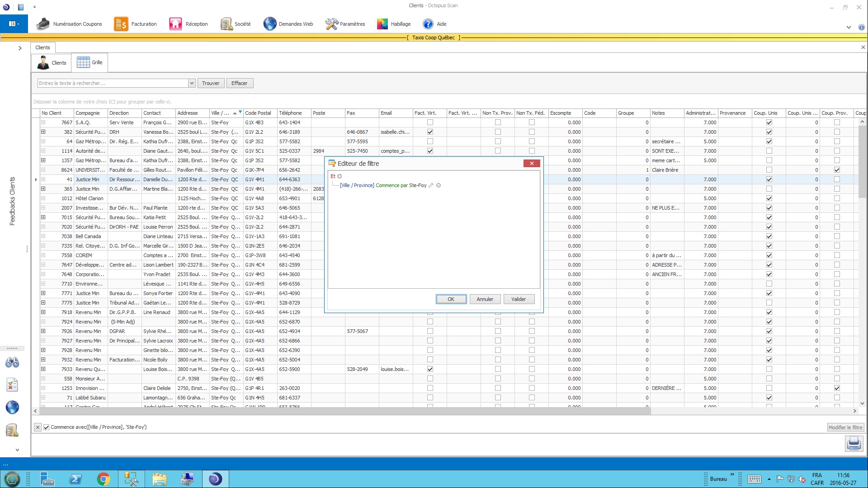Toggle Non Tx. Prov. checkbox for client 64

498,141
